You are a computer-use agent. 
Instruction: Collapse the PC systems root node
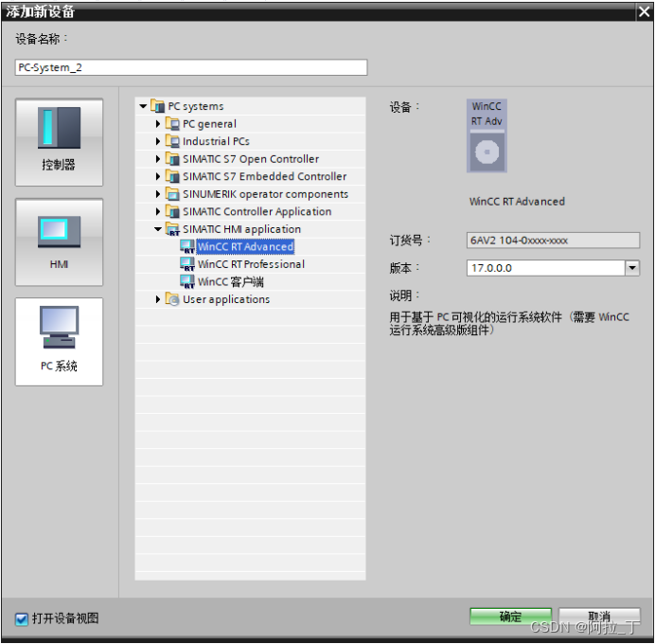click(143, 106)
